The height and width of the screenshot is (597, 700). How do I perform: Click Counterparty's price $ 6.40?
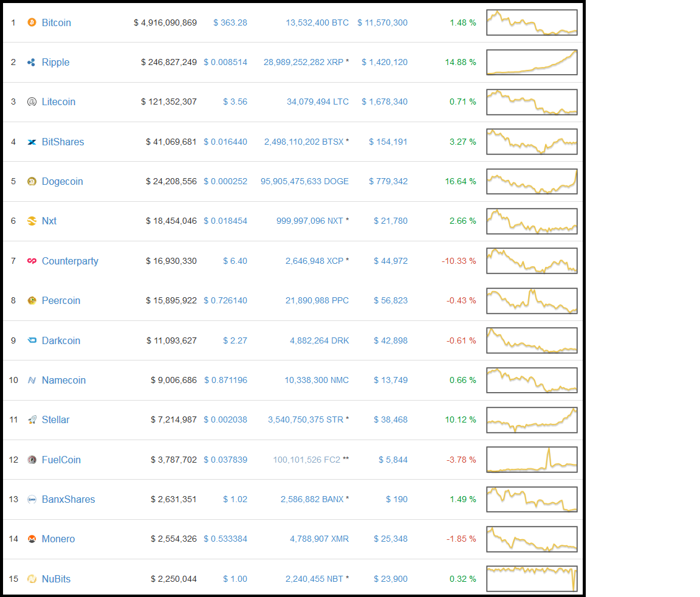[x=235, y=261]
